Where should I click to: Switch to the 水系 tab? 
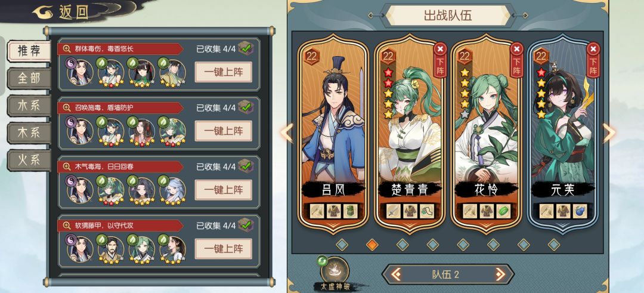pyautogui.click(x=29, y=105)
